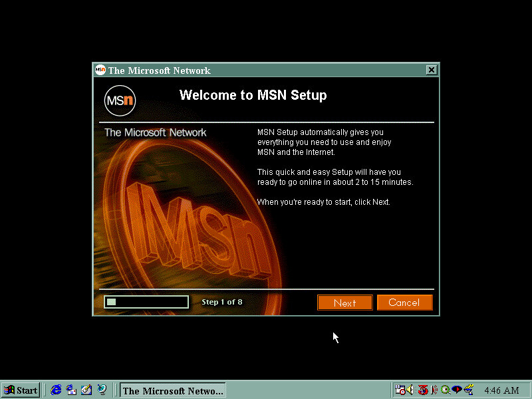
Task: Click the taskbar clock showing 4:46 AM
Action: point(501,390)
